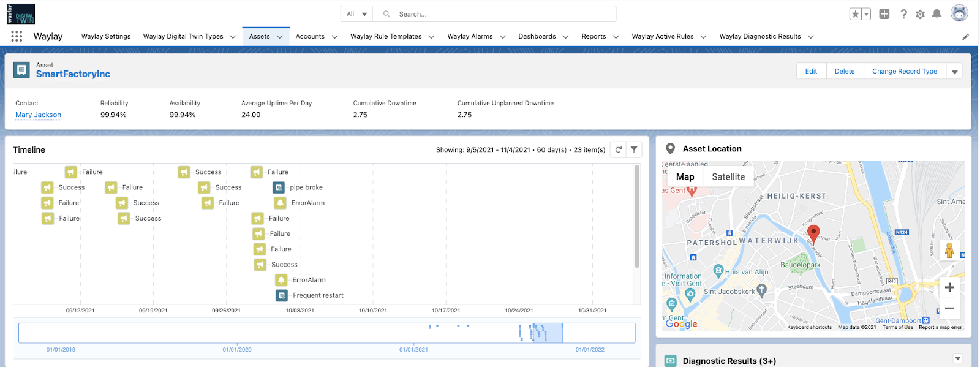Expand the Dashboards tab chevron

tap(565, 37)
